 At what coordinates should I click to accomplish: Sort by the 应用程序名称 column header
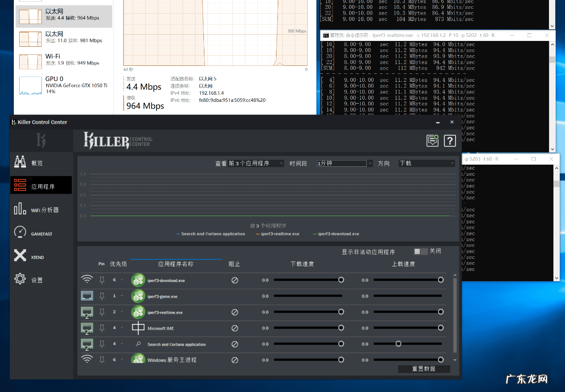pos(176,264)
